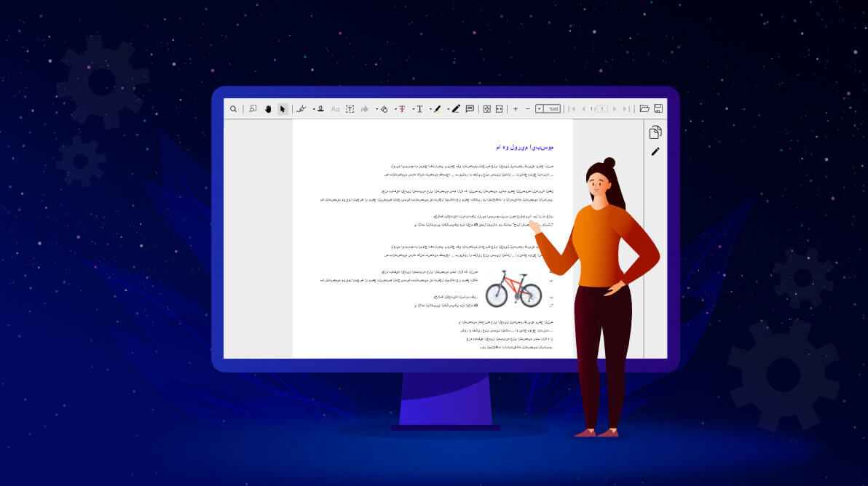Viewport: 868px width, 486px height.
Task: Click the grayed-out redo arrow icon
Action: pos(365,109)
